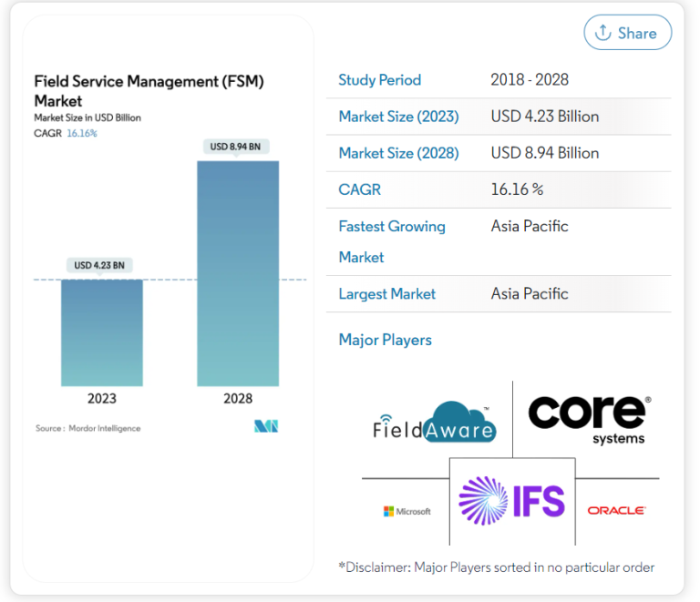Click the CAGR label in table
This screenshot has height=602, width=700.
359,189
